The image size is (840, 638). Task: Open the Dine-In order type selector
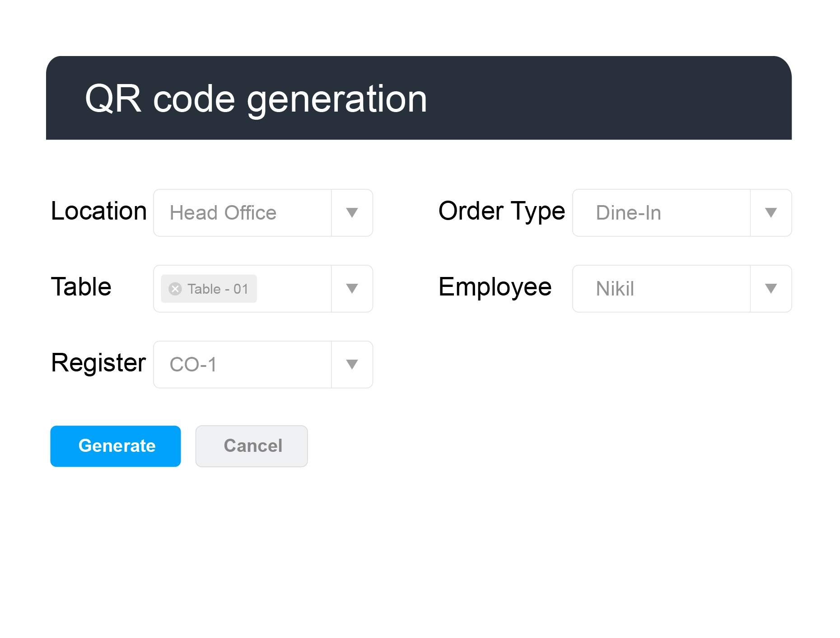click(x=661, y=213)
